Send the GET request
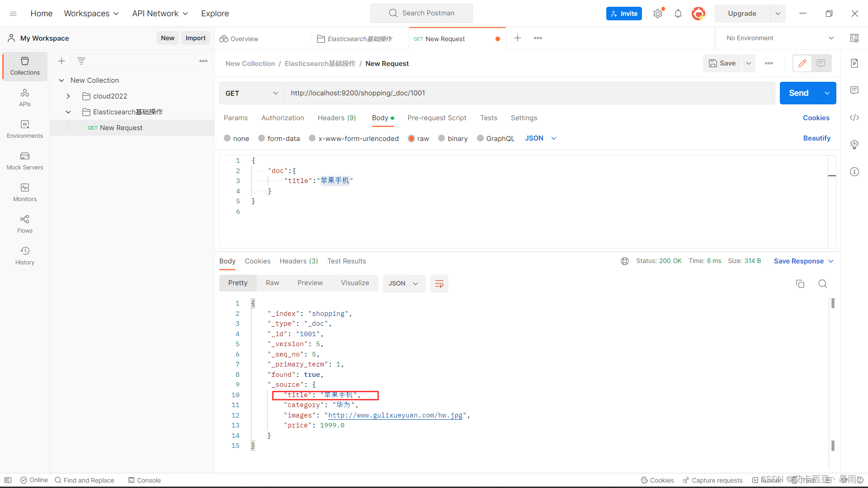 coord(799,93)
